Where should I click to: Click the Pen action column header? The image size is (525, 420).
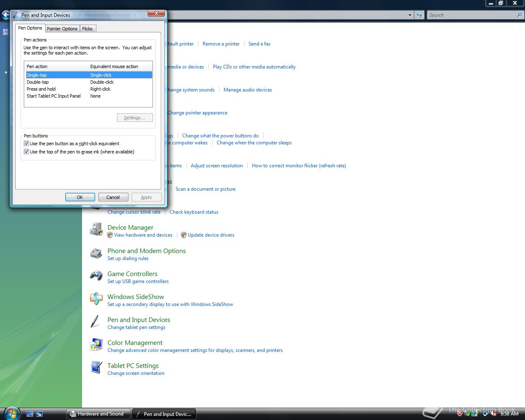point(57,66)
